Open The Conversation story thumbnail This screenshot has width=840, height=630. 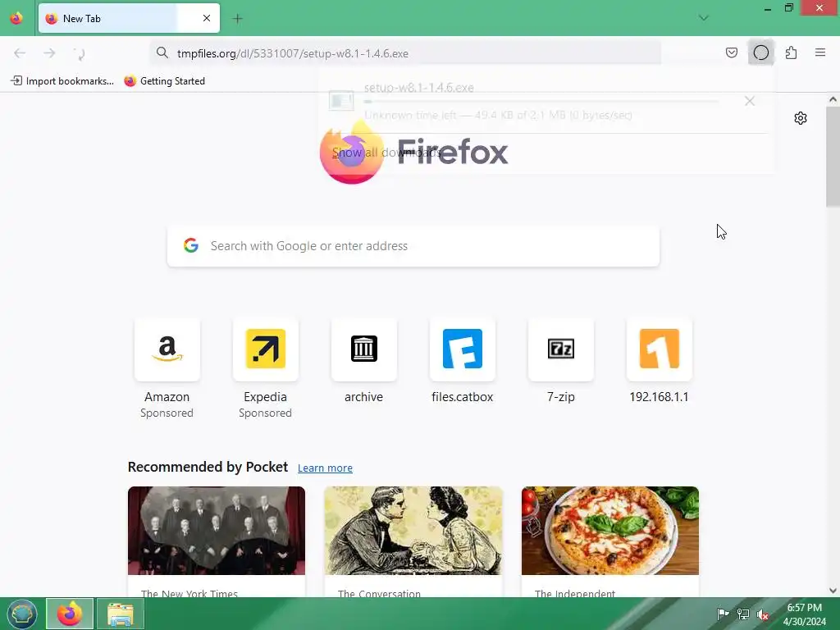pos(413,531)
